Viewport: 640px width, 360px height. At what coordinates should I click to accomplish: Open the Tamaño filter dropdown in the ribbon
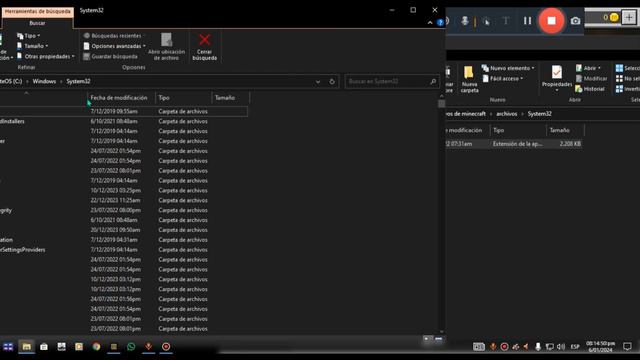(33, 46)
